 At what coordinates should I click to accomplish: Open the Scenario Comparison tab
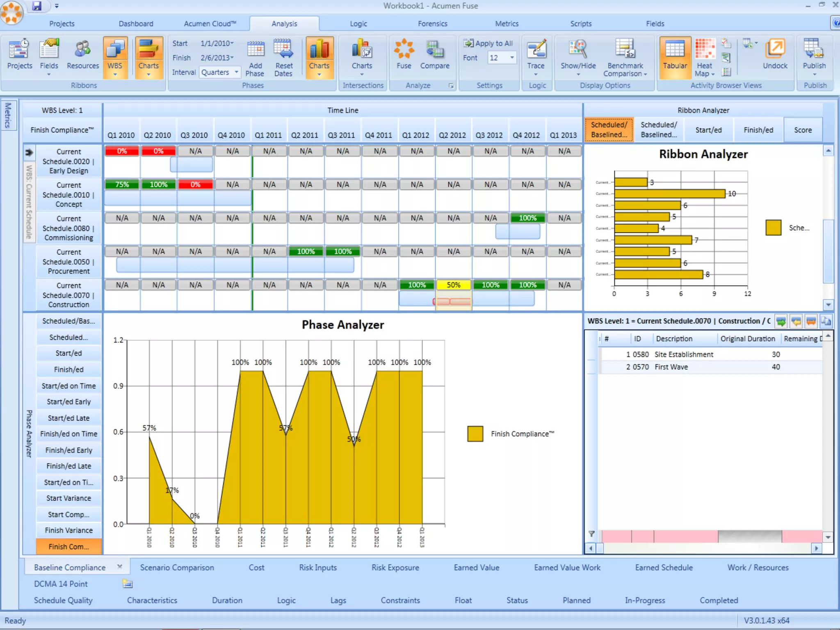pyautogui.click(x=177, y=567)
